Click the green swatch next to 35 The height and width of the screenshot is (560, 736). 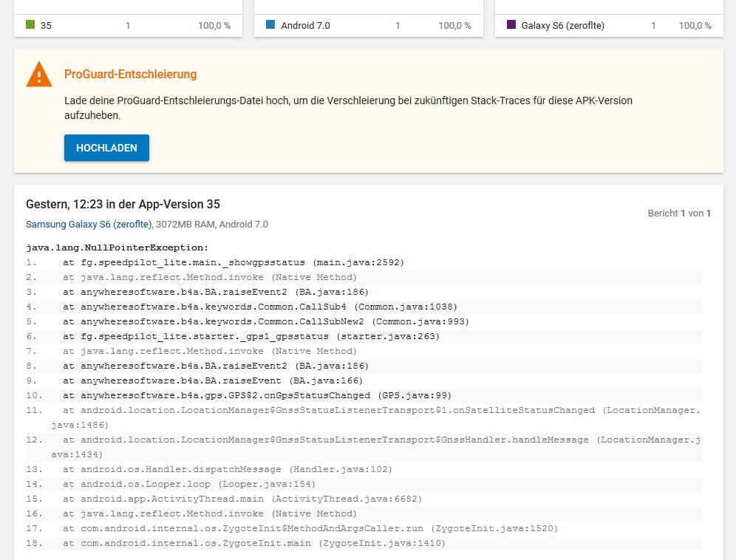click(x=30, y=25)
